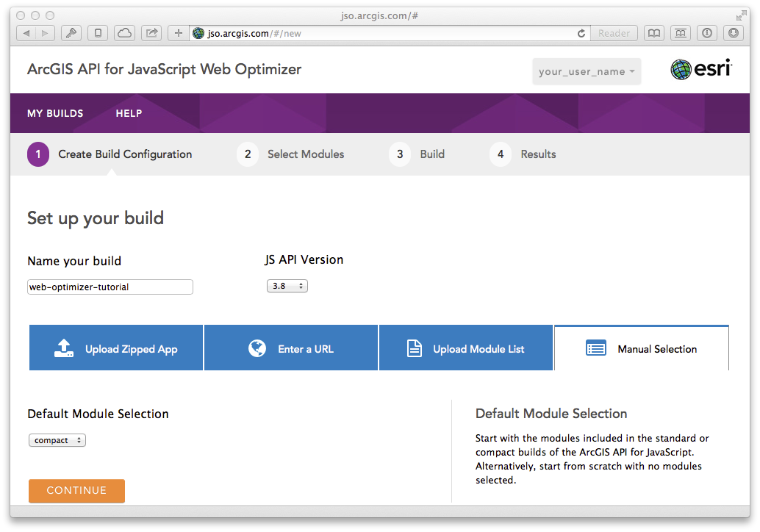This screenshot has height=532, width=760.
Task: Select step 2 Select Modules
Action: tap(290, 154)
